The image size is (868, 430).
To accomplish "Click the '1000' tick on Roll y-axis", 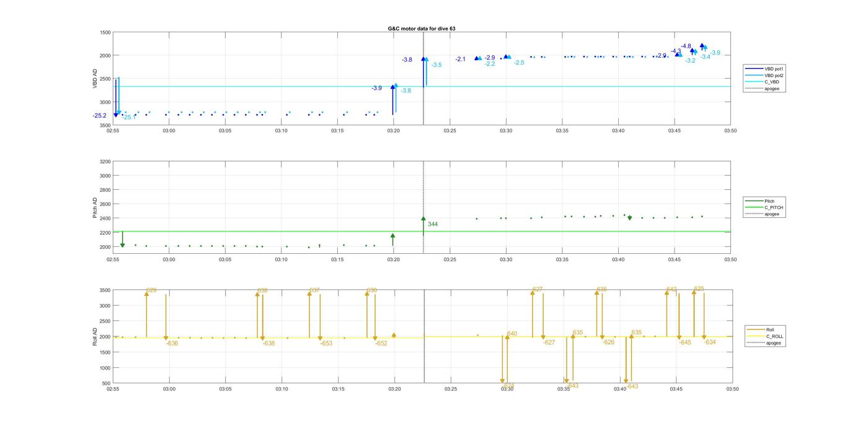I will (x=105, y=368).
